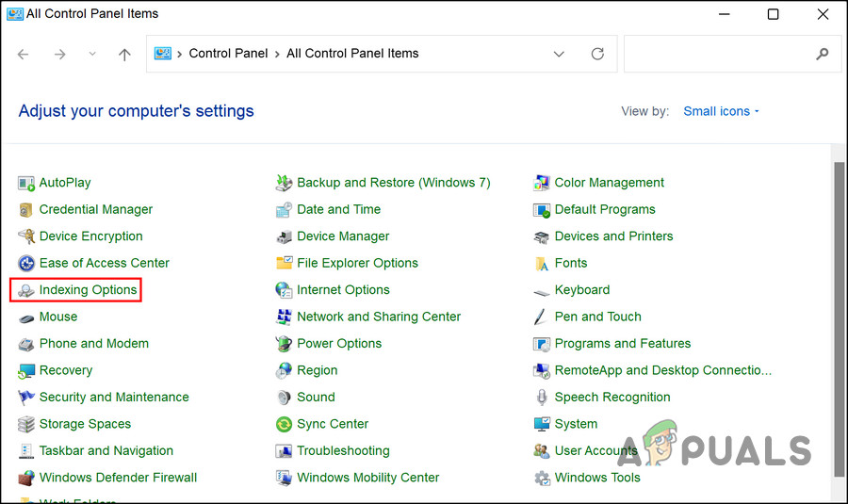The width and height of the screenshot is (848, 504).
Task: Open the Device Manager icon
Action: point(284,236)
